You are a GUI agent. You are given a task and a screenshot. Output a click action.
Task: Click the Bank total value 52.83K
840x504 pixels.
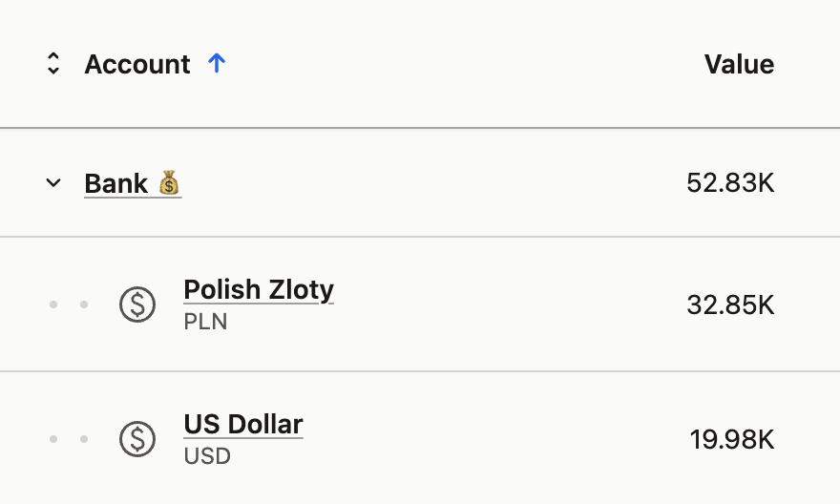(x=730, y=182)
